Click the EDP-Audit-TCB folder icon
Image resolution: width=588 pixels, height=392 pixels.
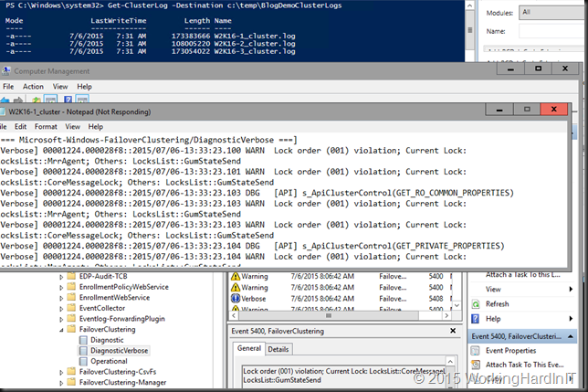(x=71, y=277)
